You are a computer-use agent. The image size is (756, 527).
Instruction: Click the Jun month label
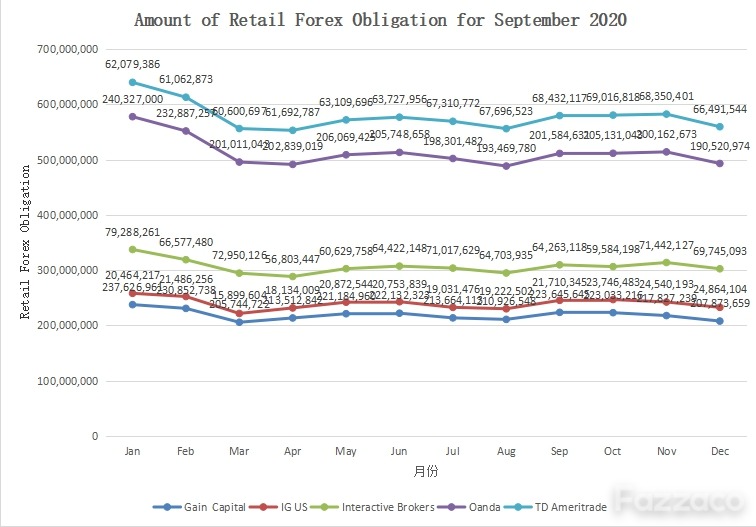point(399,451)
